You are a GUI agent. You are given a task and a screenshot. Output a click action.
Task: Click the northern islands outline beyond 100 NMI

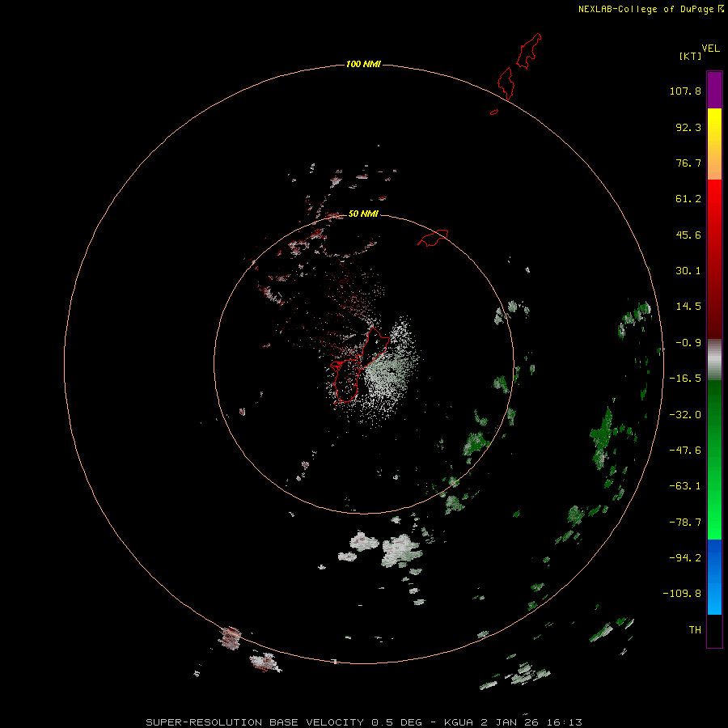tap(519, 66)
